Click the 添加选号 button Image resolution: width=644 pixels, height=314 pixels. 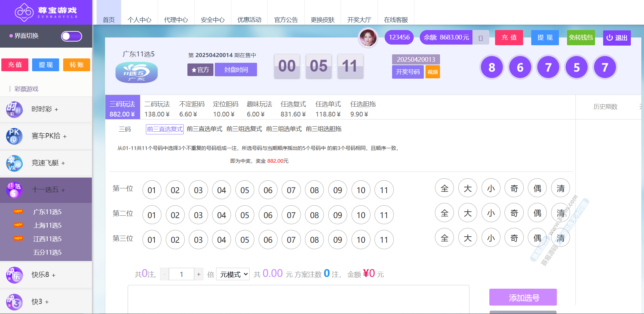pyautogui.click(x=523, y=297)
